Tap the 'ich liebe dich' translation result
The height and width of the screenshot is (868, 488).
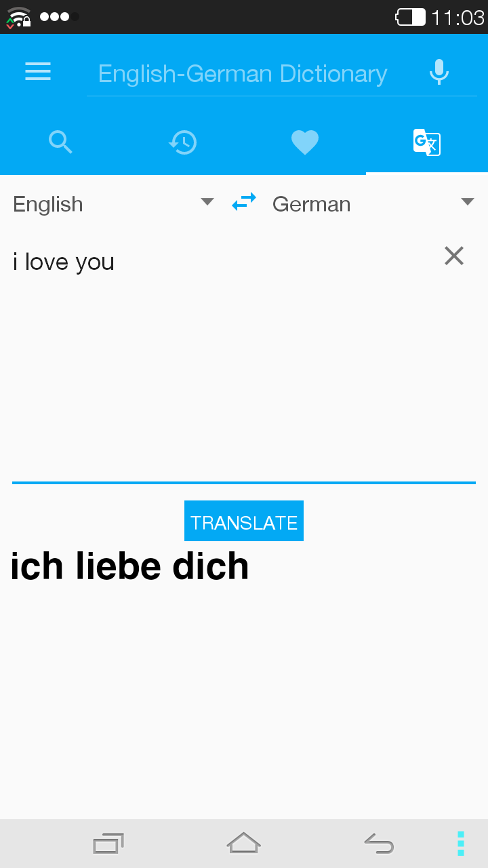pyautogui.click(x=129, y=566)
